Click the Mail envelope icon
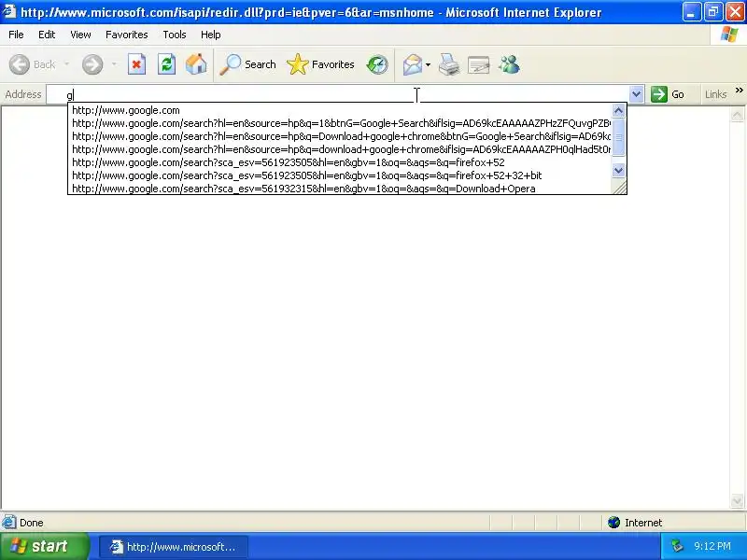 coord(412,64)
